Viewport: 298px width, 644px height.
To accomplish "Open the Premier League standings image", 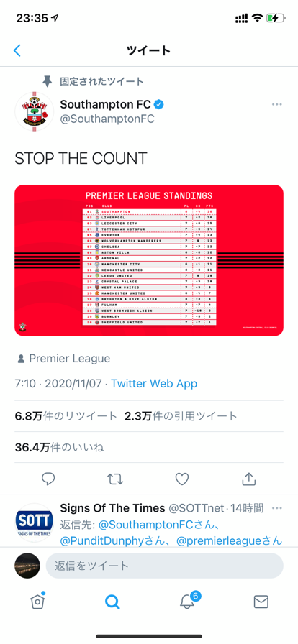I will click(149, 260).
